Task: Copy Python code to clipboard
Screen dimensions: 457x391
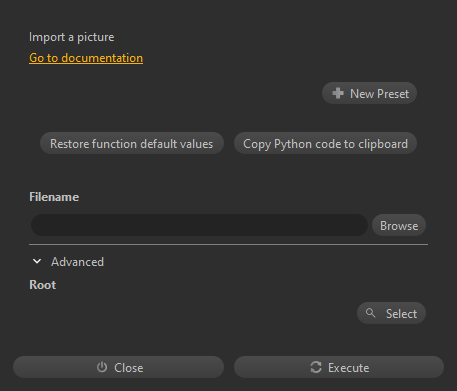Action: coord(325,143)
